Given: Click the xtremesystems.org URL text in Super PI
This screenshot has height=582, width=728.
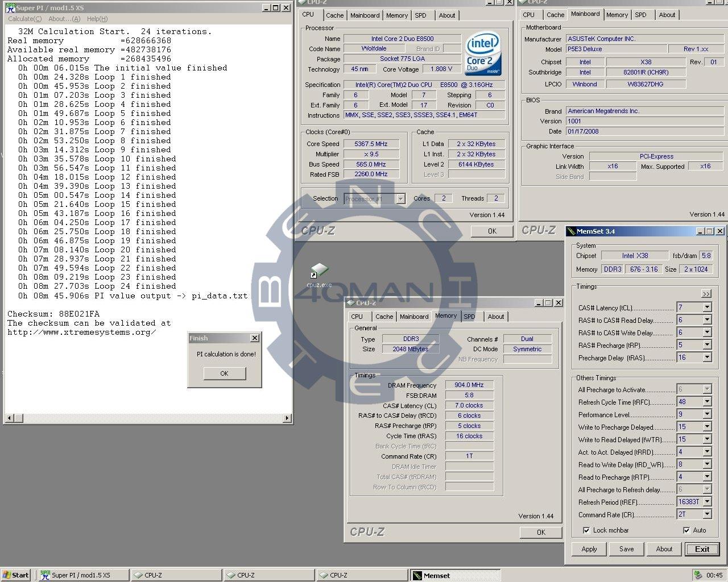Looking at the screenshot, I should coord(82,332).
